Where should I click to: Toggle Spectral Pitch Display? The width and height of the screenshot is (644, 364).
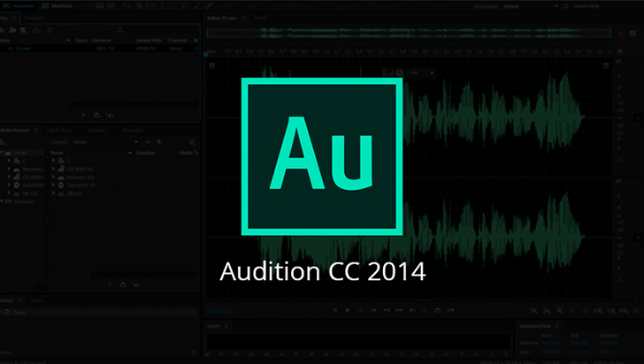tap(111, 6)
